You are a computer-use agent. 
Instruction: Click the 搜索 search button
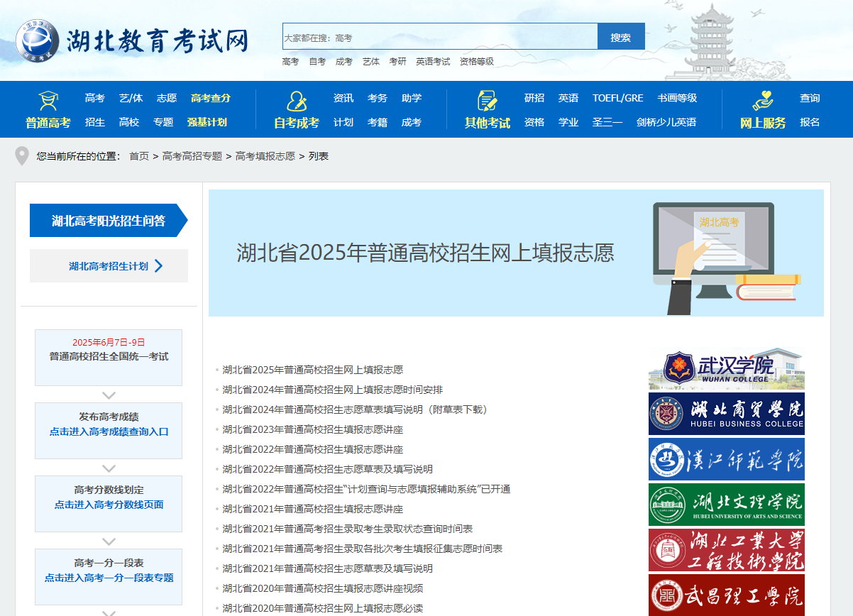point(621,37)
